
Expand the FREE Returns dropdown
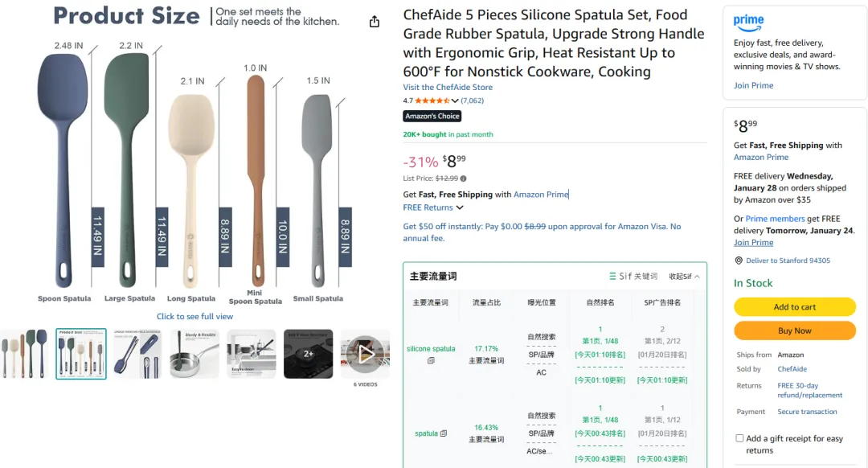(x=460, y=207)
